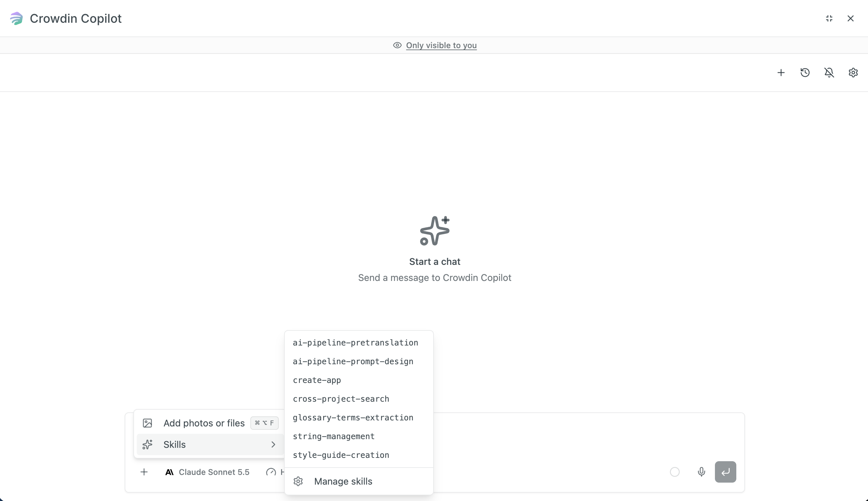This screenshot has width=868, height=501.
Task: Click the circular context usage indicator
Action: point(674,472)
